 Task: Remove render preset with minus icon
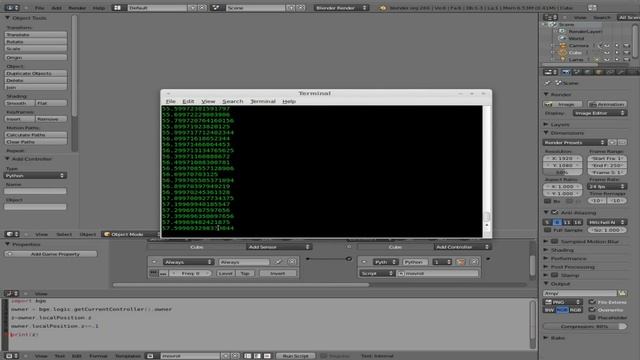click(622, 142)
